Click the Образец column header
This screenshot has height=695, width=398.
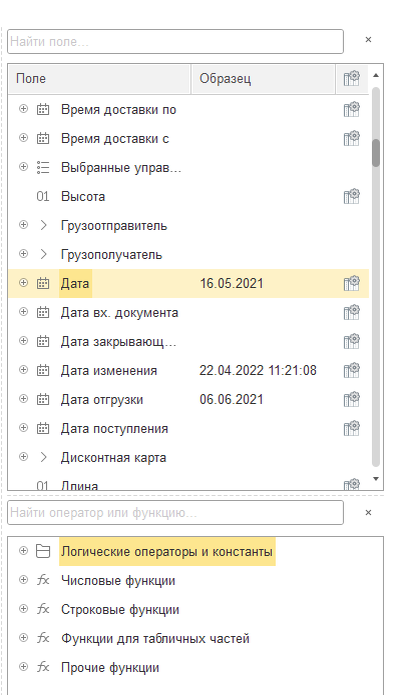[x=263, y=79]
